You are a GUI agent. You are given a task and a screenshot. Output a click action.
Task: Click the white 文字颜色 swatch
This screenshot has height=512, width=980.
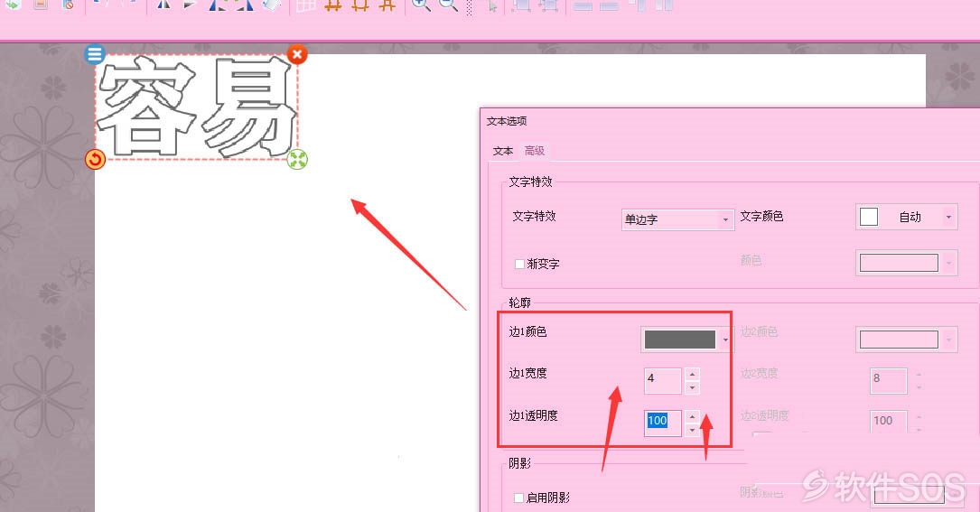click(x=869, y=217)
